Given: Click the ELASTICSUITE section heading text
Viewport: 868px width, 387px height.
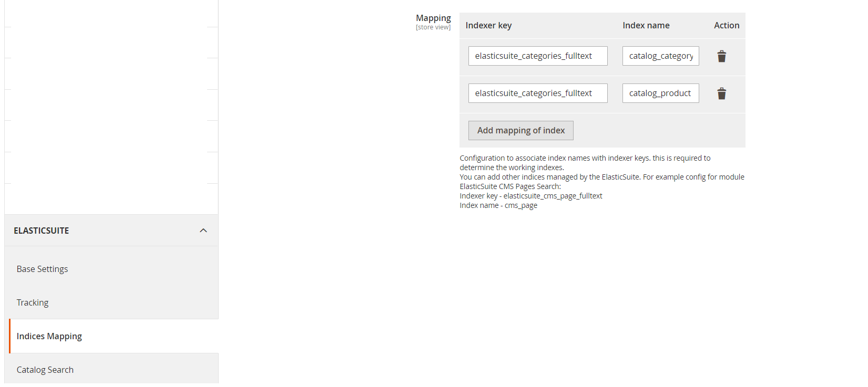Looking at the screenshot, I should coord(42,231).
